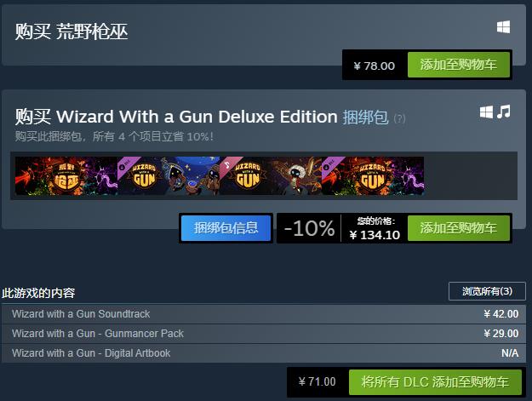
Task: Click Windows platform icon beside 购买 荒野枪巫
Action: [503, 27]
